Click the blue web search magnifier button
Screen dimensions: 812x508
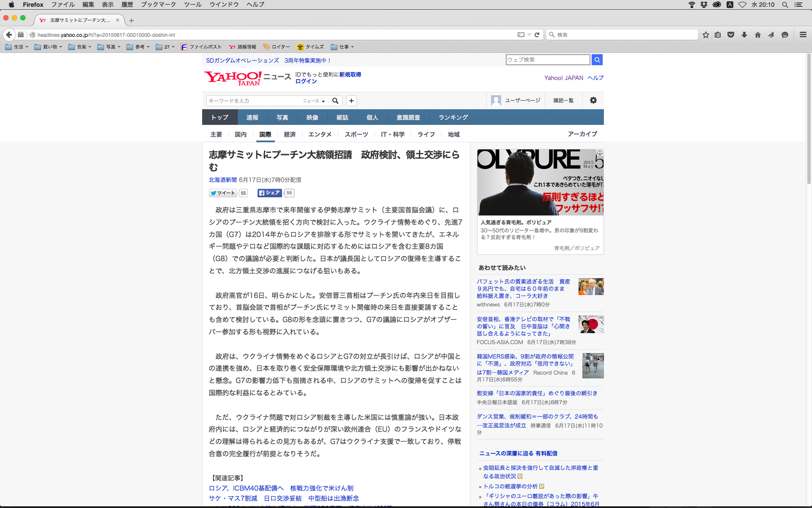pos(597,60)
